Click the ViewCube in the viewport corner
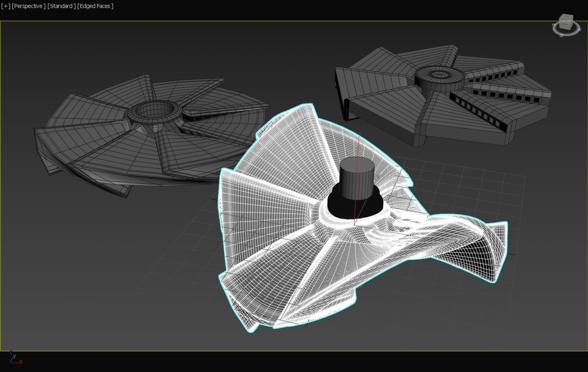Image resolution: width=588 pixels, height=372 pixels. (566, 22)
